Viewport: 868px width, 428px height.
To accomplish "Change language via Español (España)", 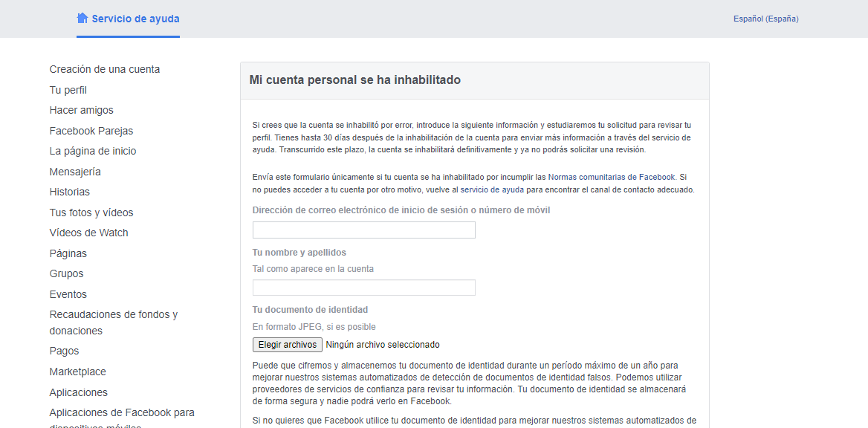I will 765,19.
